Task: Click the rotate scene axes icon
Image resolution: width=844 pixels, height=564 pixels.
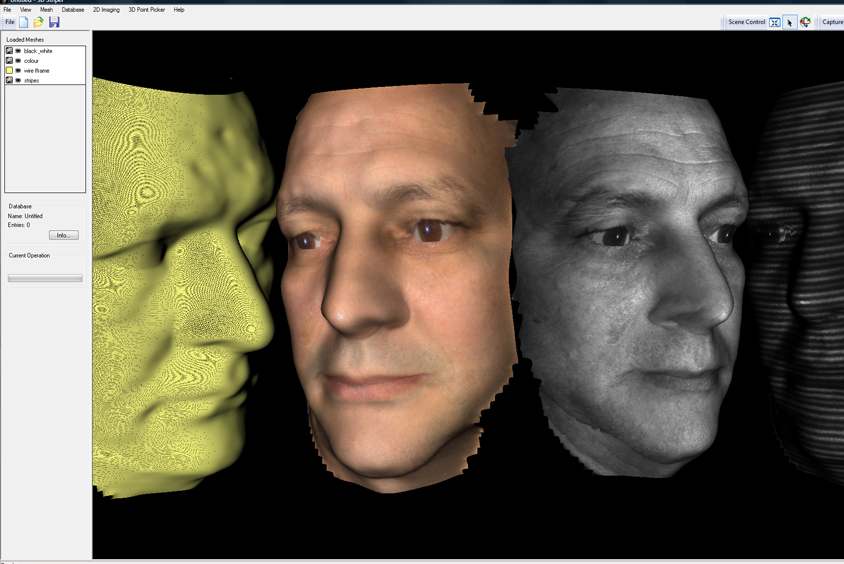Action: click(805, 22)
